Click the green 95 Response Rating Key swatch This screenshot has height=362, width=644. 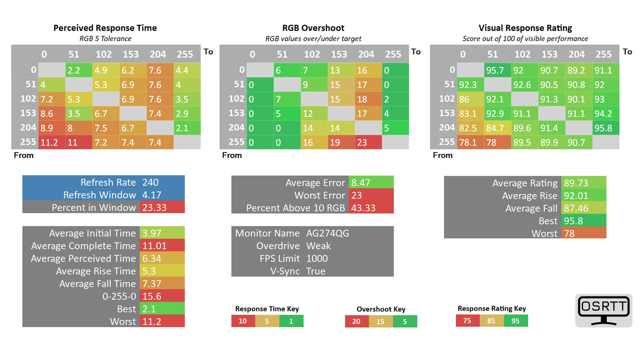516,321
